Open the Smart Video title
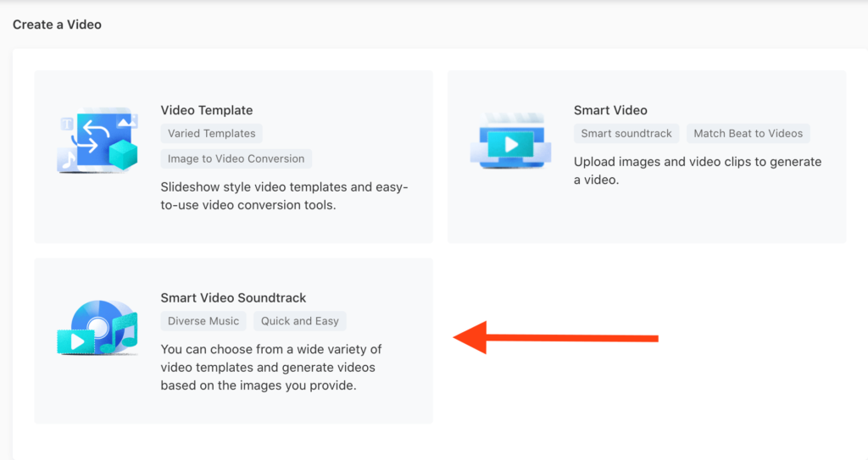 (609, 110)
